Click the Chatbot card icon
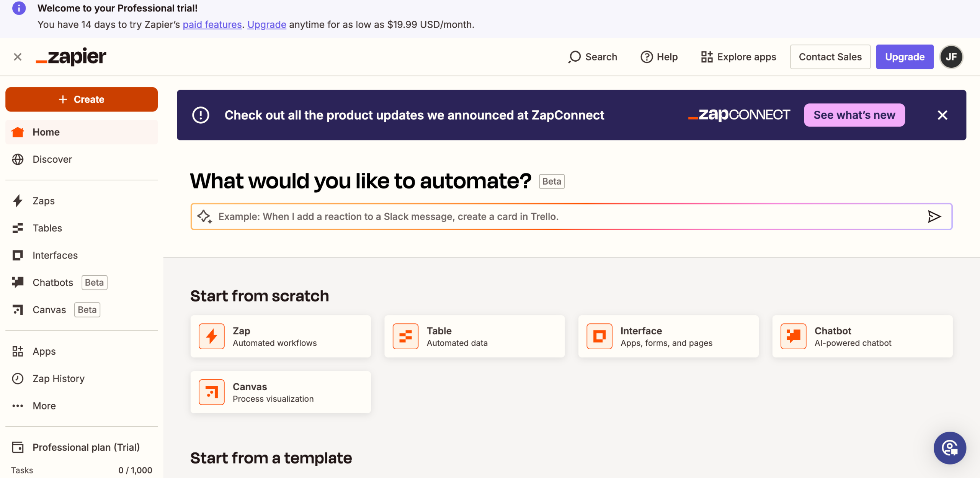The height and width of the screenshot is (478, 980). click(x=793, y=336)
